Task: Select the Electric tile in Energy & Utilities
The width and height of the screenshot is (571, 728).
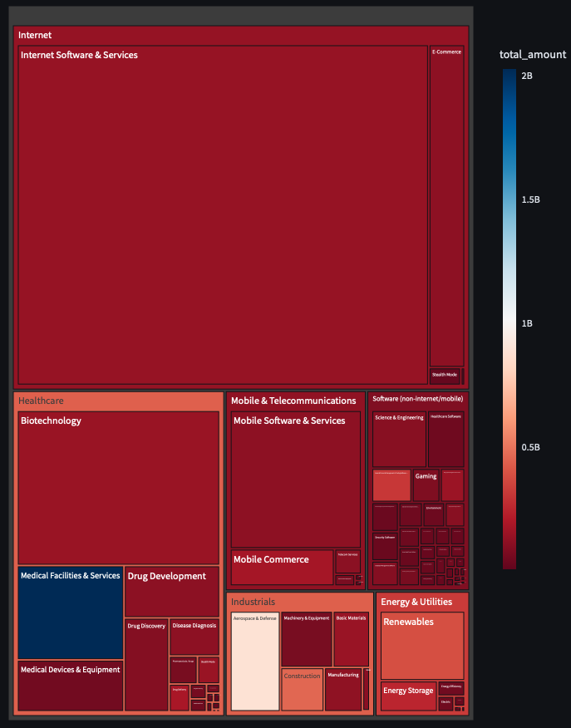Action: coord(445,703)
